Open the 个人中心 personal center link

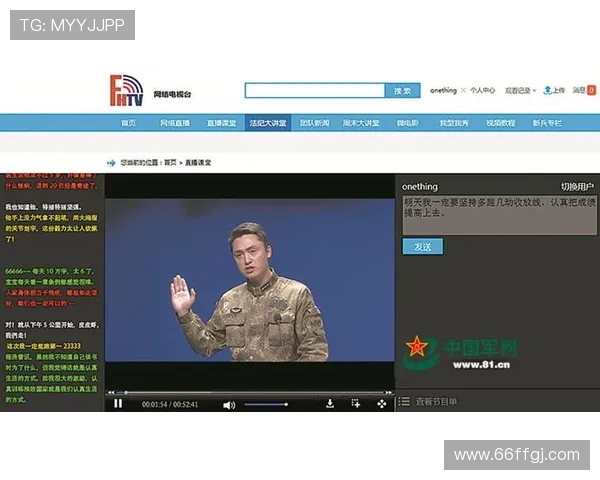(x=482, y=90)
